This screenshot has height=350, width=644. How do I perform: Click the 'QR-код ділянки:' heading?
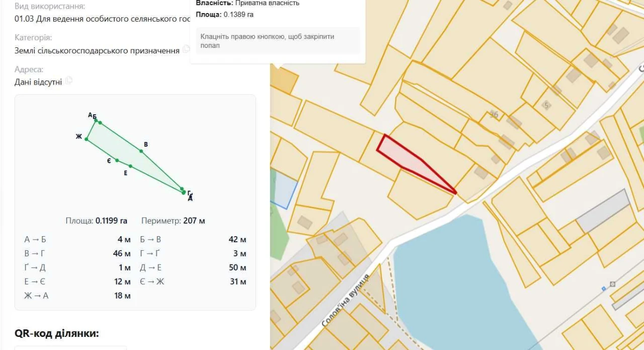point(57,333)
